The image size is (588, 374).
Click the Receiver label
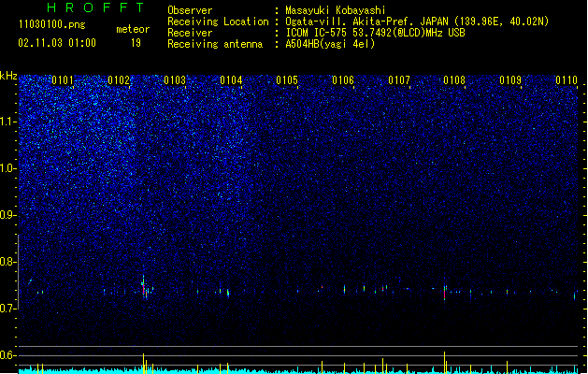[x=190, y=33]
